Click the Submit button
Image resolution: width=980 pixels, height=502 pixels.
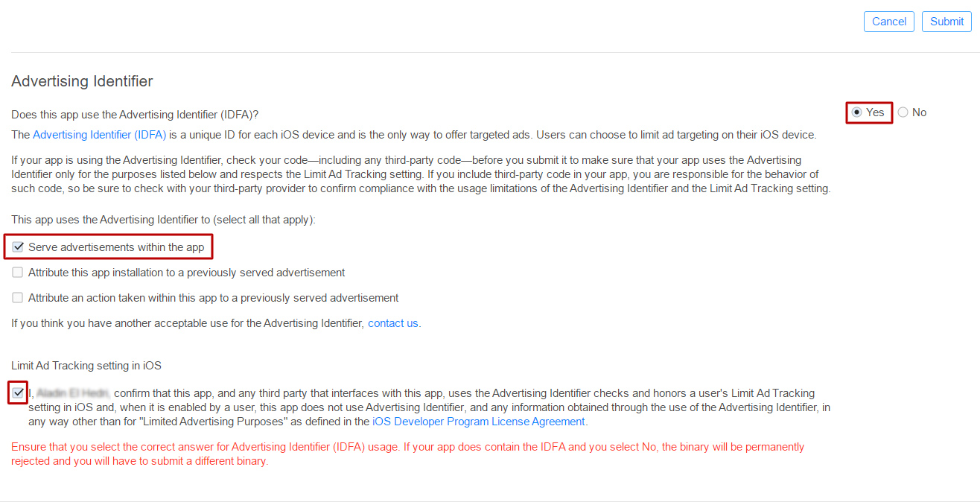pos(946,22)
